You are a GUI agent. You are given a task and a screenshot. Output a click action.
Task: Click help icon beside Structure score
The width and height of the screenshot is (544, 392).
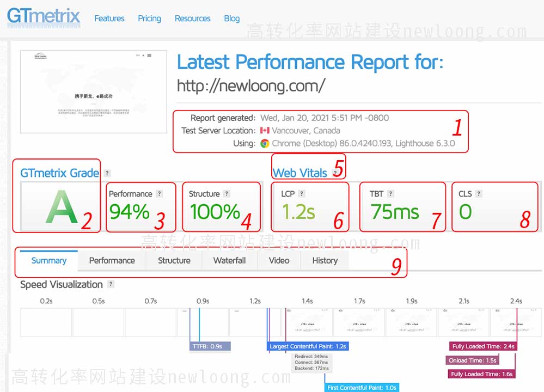click(x=227, y=194)
